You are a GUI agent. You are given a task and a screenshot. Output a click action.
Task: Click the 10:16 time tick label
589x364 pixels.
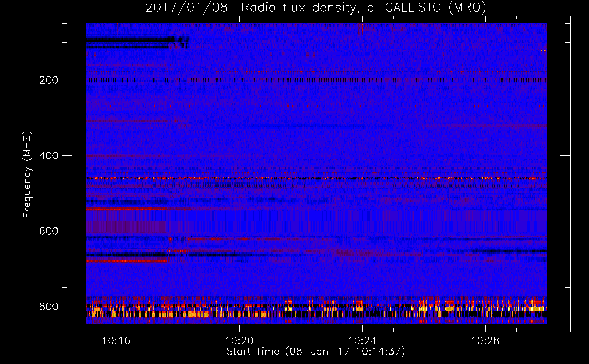(116, 341)
